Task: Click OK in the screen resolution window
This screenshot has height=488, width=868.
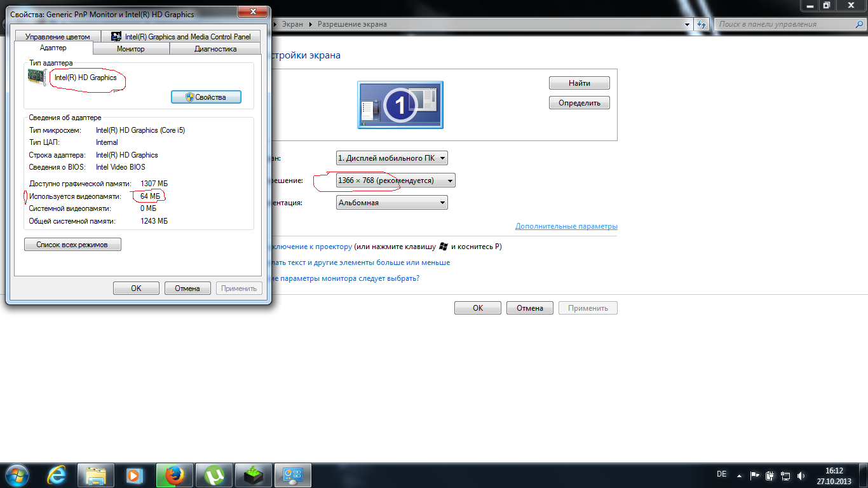Action: tap(478, 308)
